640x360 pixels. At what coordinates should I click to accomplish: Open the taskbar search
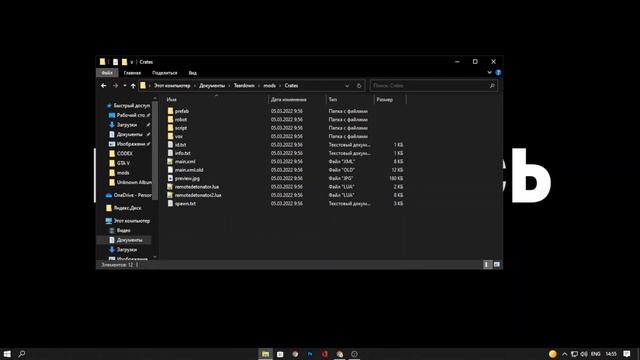coord(22,354)
